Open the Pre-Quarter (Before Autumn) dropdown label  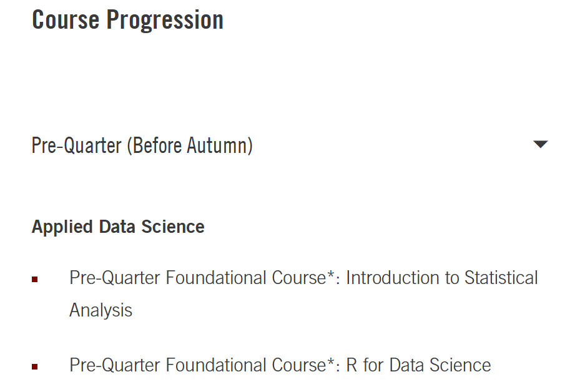(x=142, y=145)
